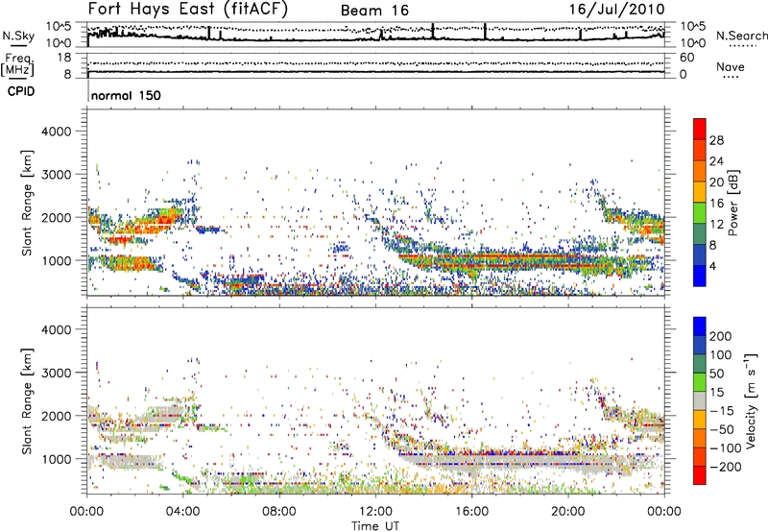
Task: Click the power colorbar value '8'
Action: click(x=712, y=246)
